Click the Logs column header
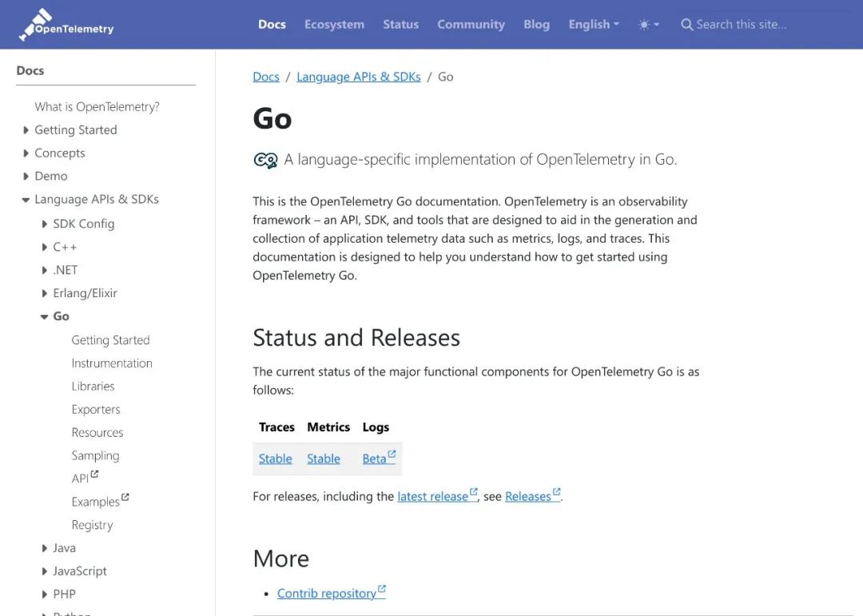This screenshot has width=863, height=616. [x=376, y=427]
